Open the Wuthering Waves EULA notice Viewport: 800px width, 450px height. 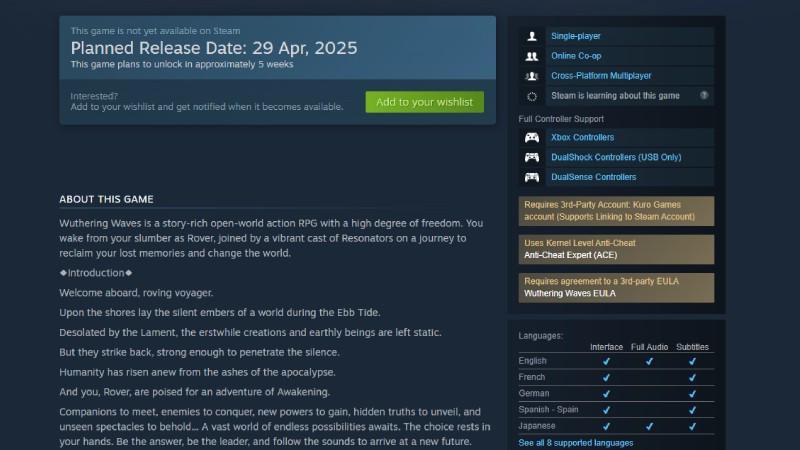click(x=616, y=287)
